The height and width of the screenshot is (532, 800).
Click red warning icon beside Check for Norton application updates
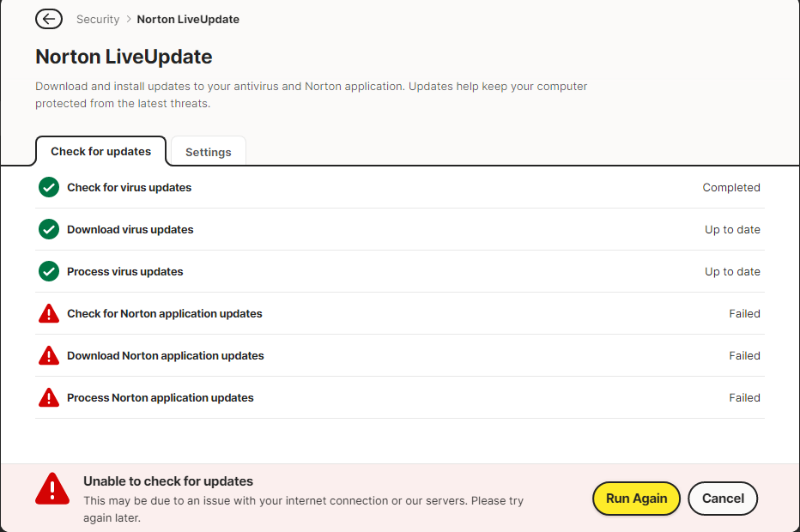pyautogui.click(x=49, y=314)
